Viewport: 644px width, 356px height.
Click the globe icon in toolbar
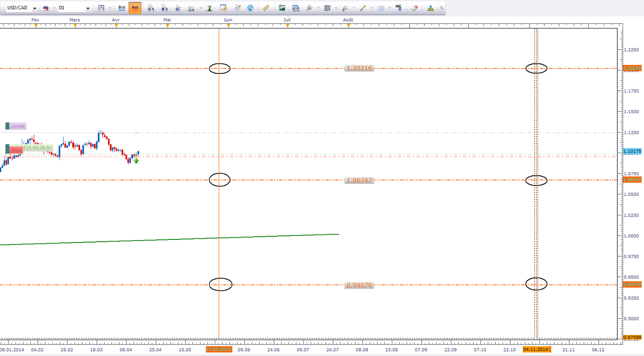250,8
